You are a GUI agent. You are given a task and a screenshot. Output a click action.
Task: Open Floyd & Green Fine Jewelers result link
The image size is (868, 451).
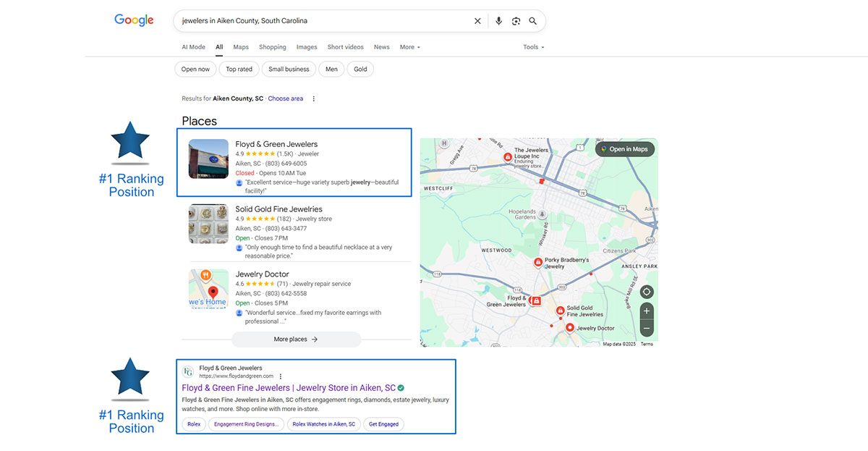(289, 387)
